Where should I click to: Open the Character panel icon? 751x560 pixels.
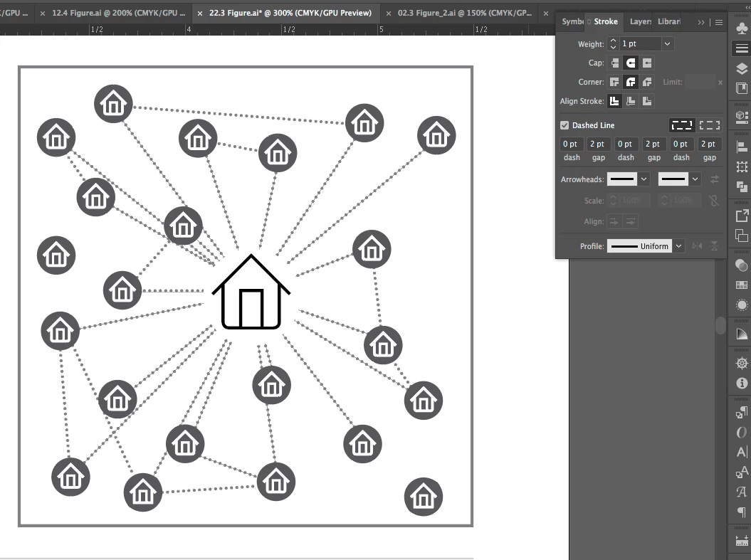click(x=742, y=452)
